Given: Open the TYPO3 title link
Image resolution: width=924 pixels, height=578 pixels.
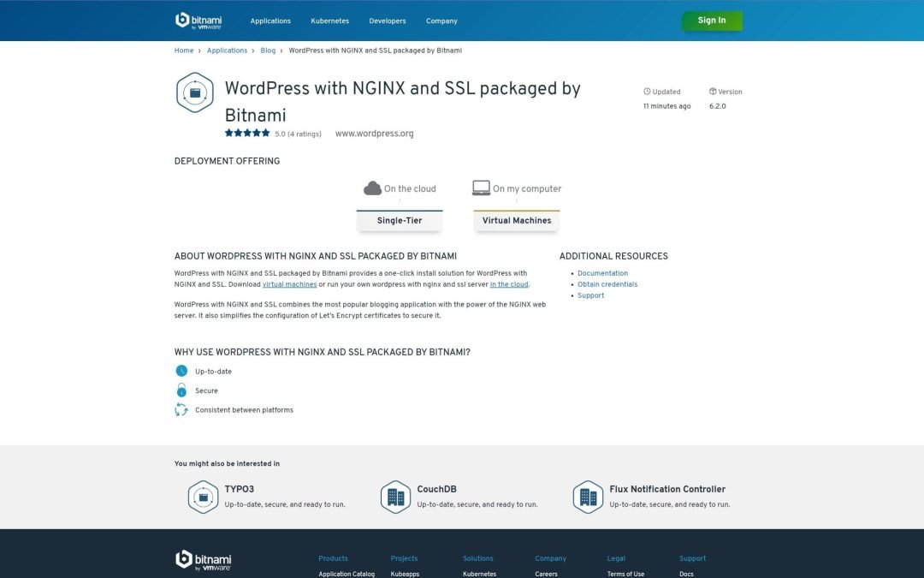Looking at the screenshot, I should click(240, 489).
